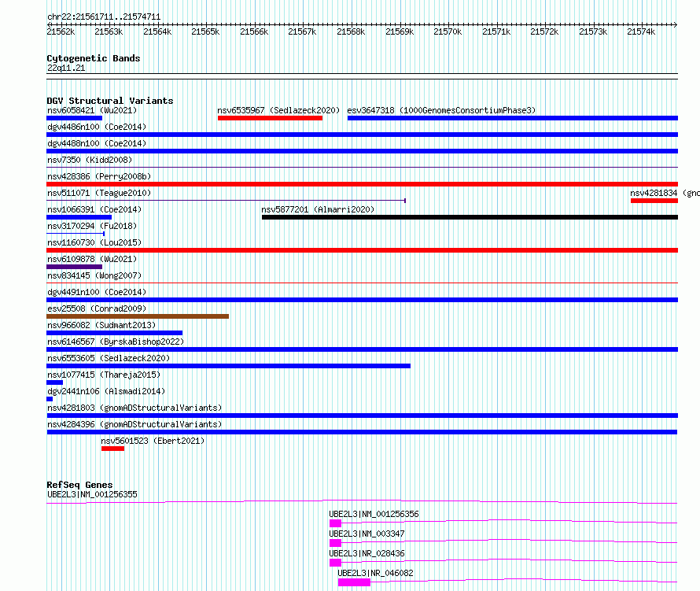The image size is (700, 591).
Task: Open nsv966082 (Sudmant2013) label
Action: point(101,325)
